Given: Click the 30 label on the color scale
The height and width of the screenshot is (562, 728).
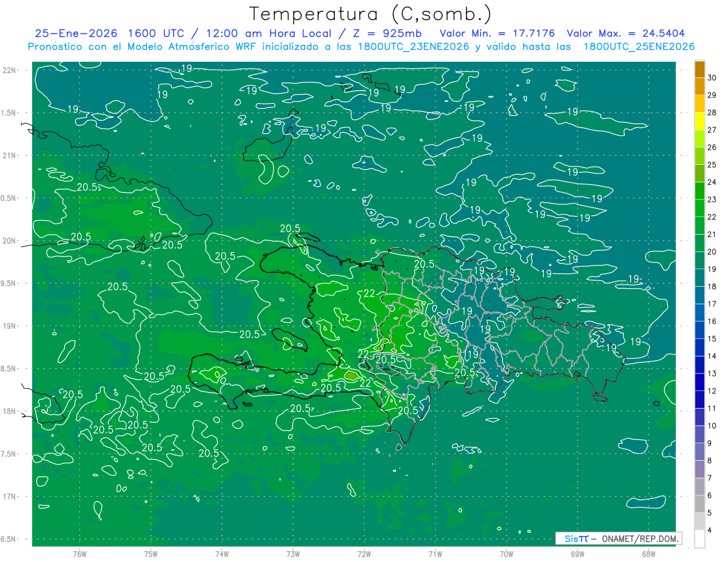Looking at the screenshot, I should (712, 78).
